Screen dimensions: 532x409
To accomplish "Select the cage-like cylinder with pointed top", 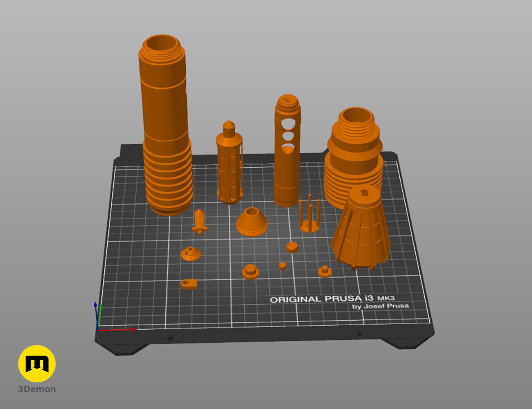I will (x=229, y=163).
